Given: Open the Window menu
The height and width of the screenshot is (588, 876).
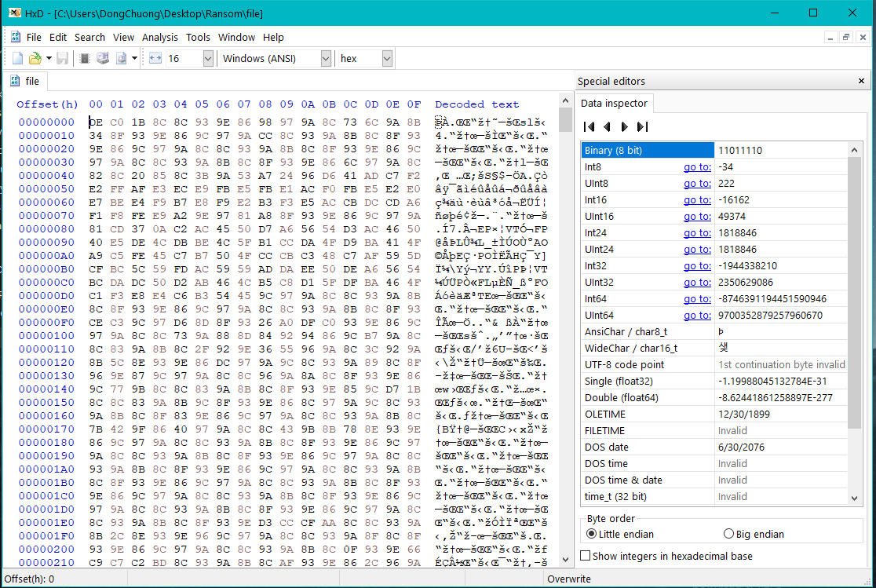Looking at the screenshot, I should (236, 37).
